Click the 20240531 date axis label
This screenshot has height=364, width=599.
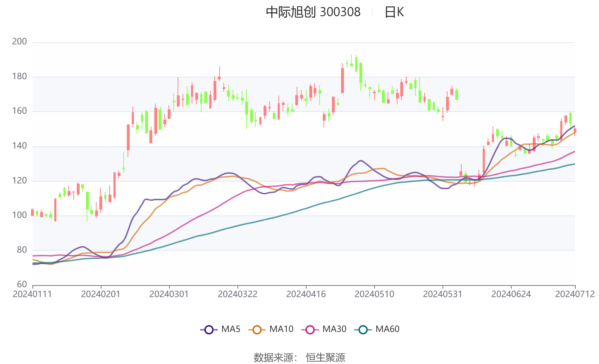[x=443, y=294]
